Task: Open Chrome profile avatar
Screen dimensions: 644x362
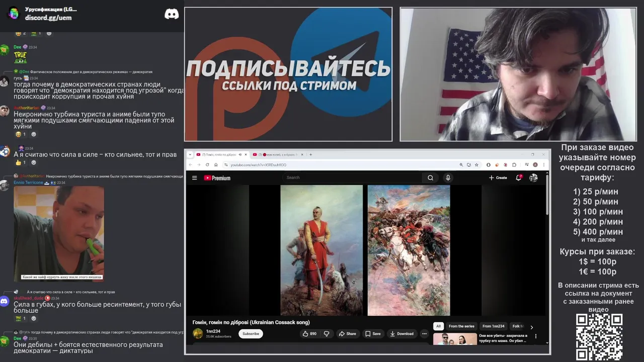Action: coord(535,164)
